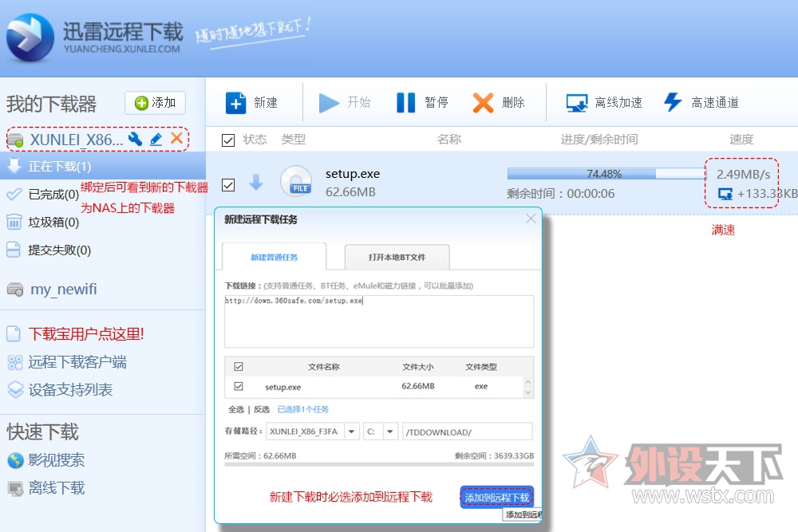Image resolution: width=798 pixels, height=532 pixels.
Task: Switch to 新建普通任务 tab
Action: click(x=275, y=258)
